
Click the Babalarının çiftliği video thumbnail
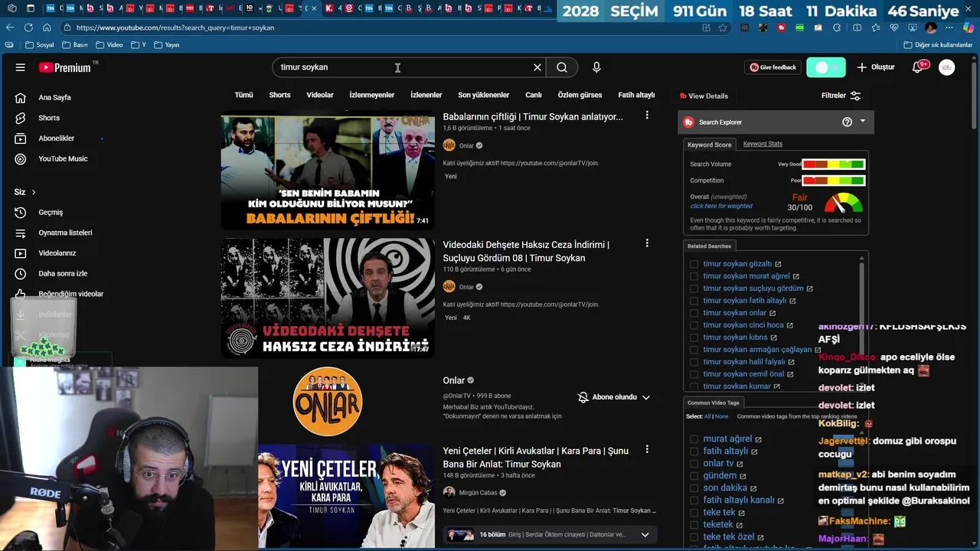(328, 170)
